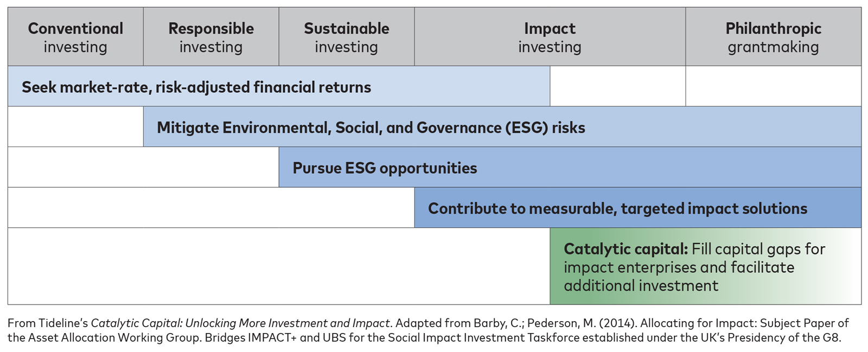The height and width of the screenshot is (352, 868).
Task: Click empty area left of Contribute to measurable bar
Action: pyautogui.click(x=211, y=208)
